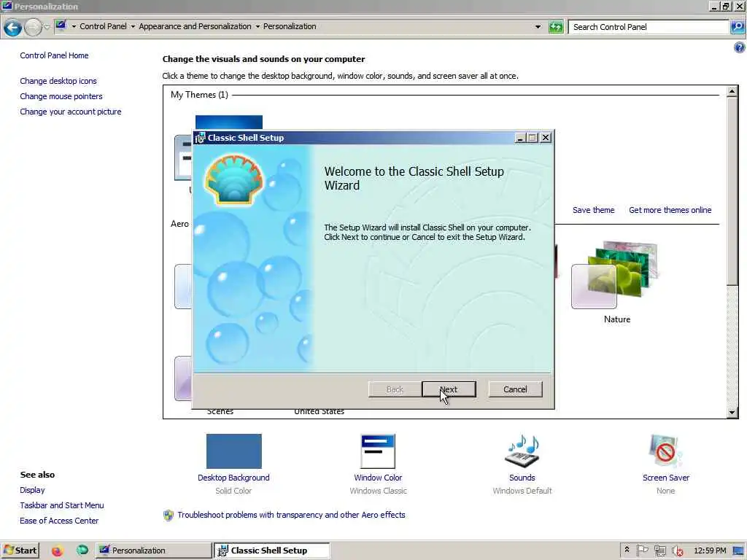Viewport: 747px width, 560px height.
Task: Click Get more themes online link
Action: [x=670, y=210]
